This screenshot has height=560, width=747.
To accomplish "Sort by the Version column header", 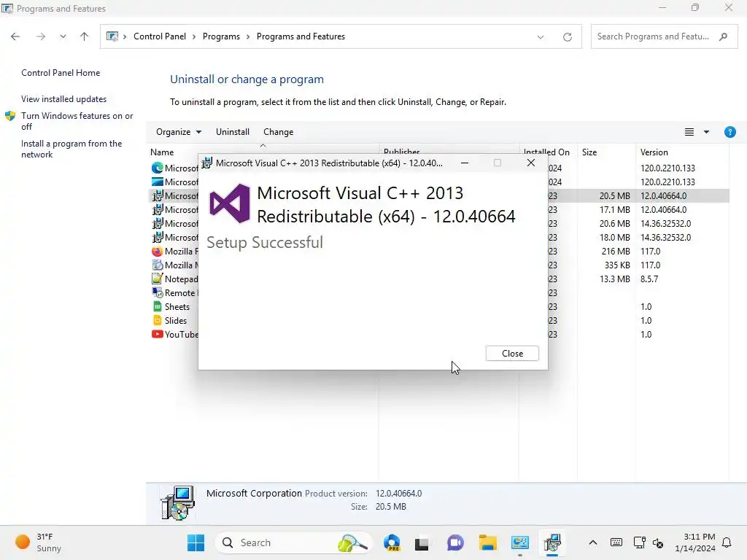I will (654, 152).
